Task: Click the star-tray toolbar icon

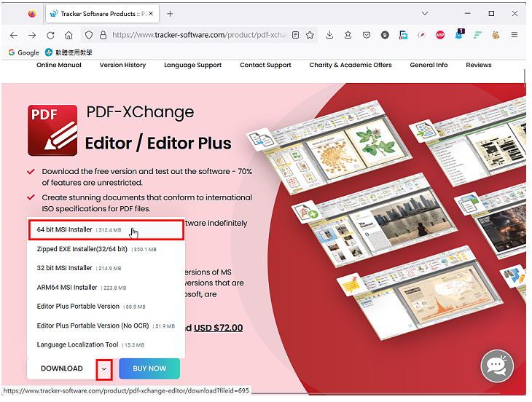Action: click(x=348, y=35)
